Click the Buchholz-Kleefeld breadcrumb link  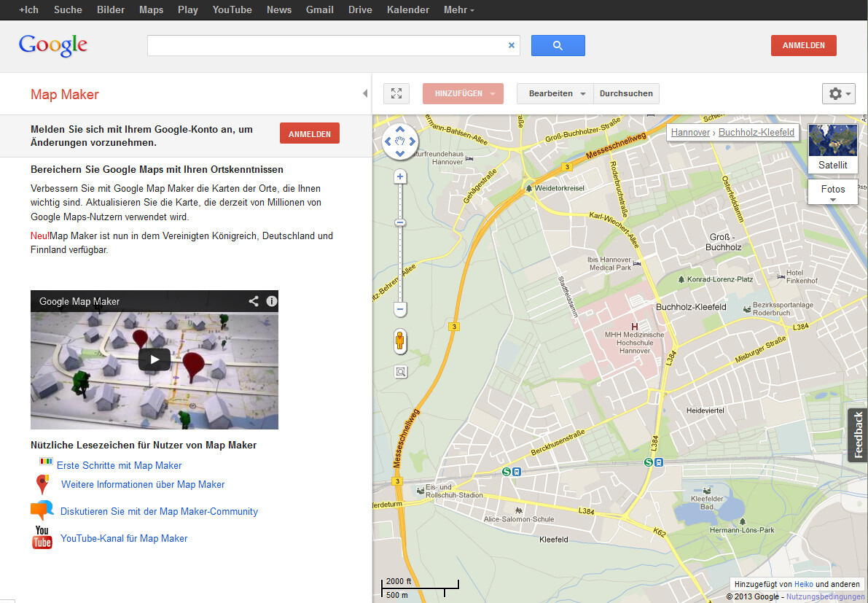[756, 132]
